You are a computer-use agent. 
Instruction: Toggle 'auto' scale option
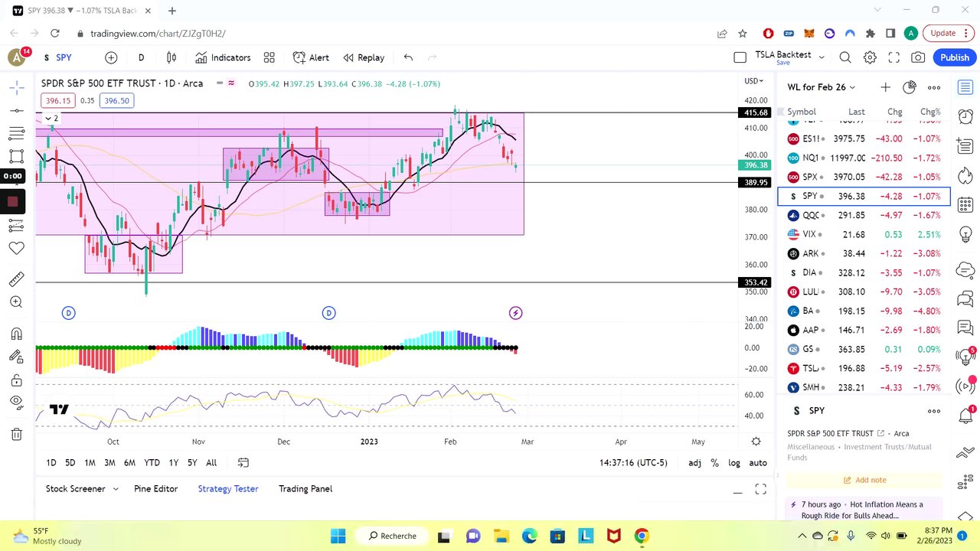pos(758,462)
